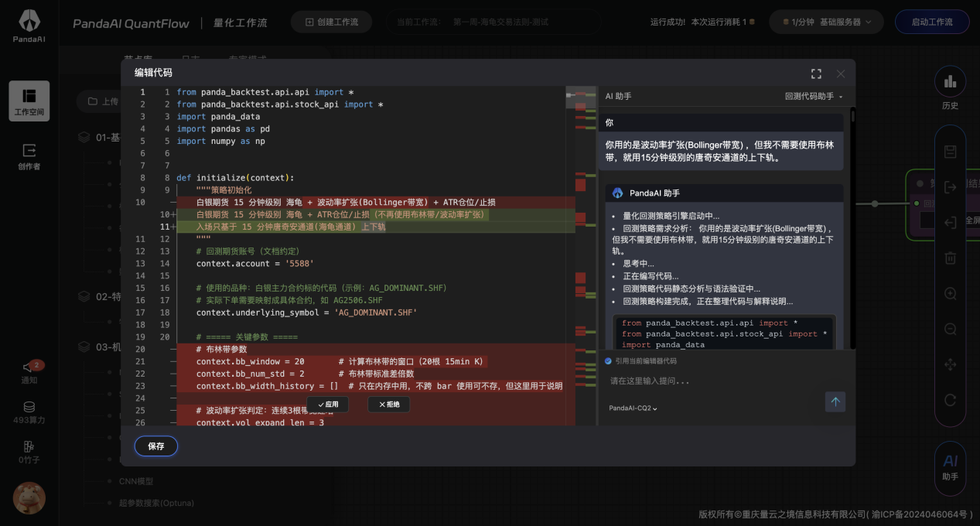Screen dimensions: 980x526
Task: Click the 量化工作流 header label
Action: pos(240,22)
